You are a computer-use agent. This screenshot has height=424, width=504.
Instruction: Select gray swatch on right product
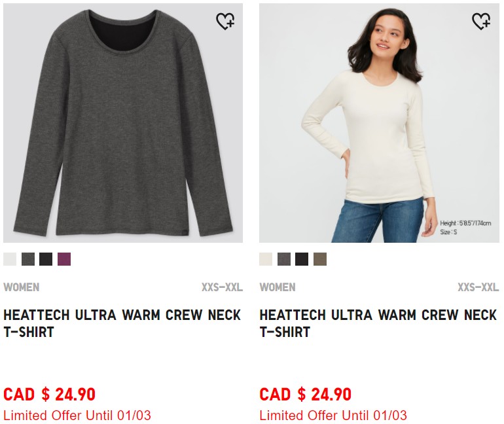[284, 259]
